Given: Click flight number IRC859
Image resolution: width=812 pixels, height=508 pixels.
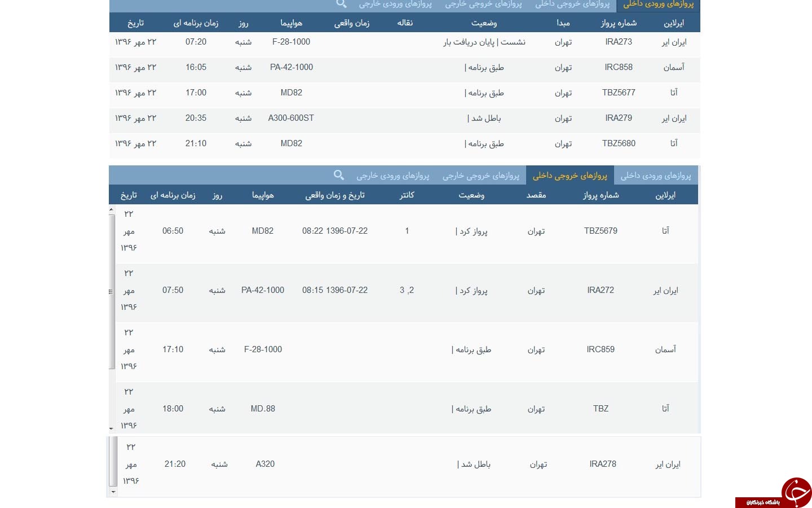Looking at the screenshot, I should pos(601,349).
